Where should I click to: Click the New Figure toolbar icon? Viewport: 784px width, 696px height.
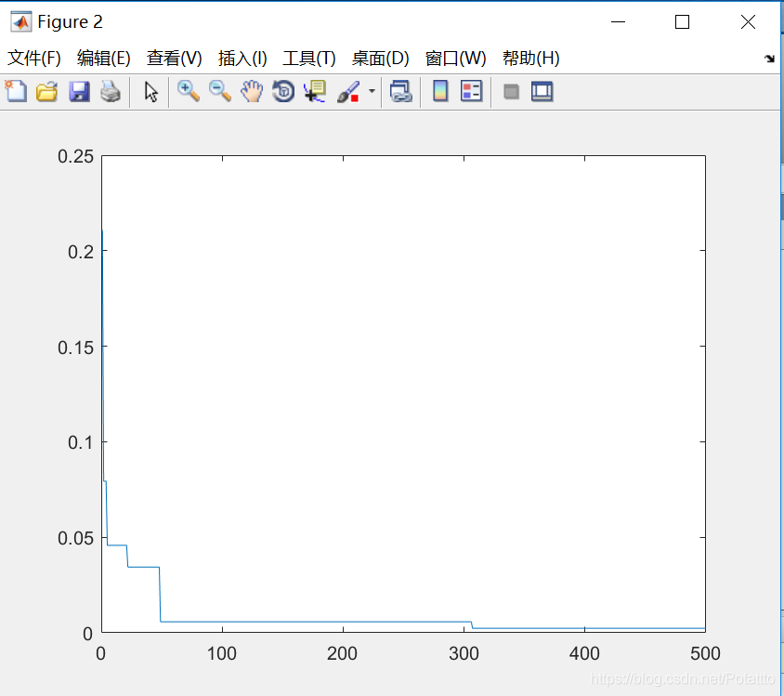point(16,91)
